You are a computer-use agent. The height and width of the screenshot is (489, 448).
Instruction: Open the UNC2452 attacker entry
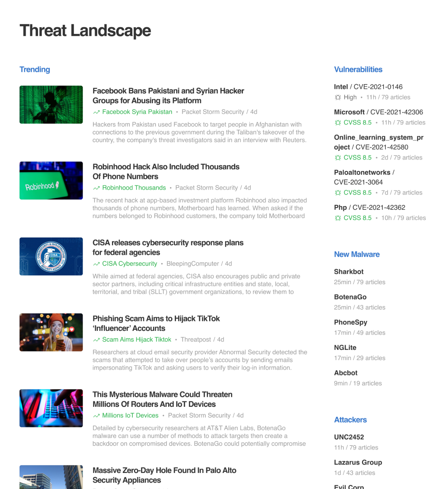pyautogui.click(x=349, y=437)
